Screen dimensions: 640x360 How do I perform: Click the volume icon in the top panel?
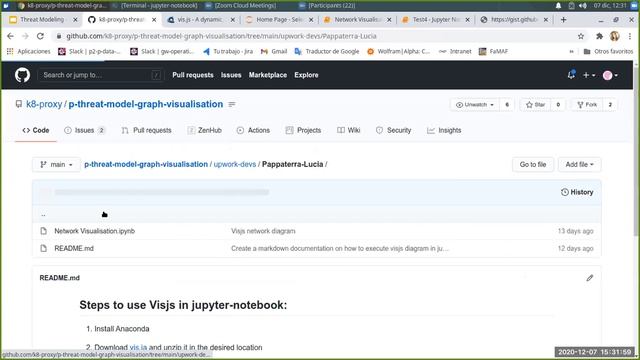pos(583,6)
